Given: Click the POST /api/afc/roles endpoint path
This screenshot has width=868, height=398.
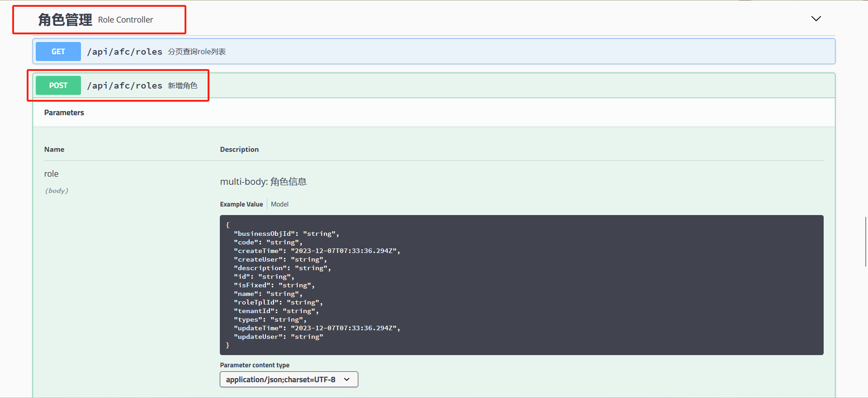Looking at the screenshot, I should click(124, 86).
